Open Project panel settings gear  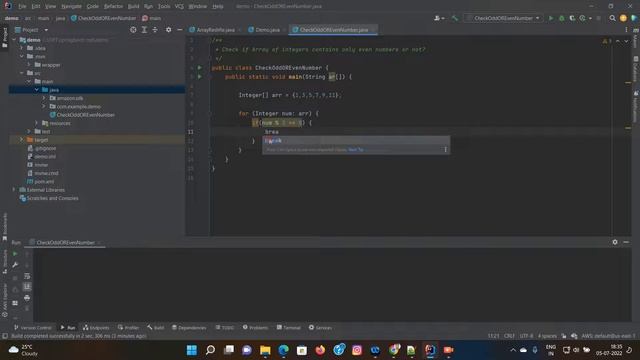tap(169, 30)
